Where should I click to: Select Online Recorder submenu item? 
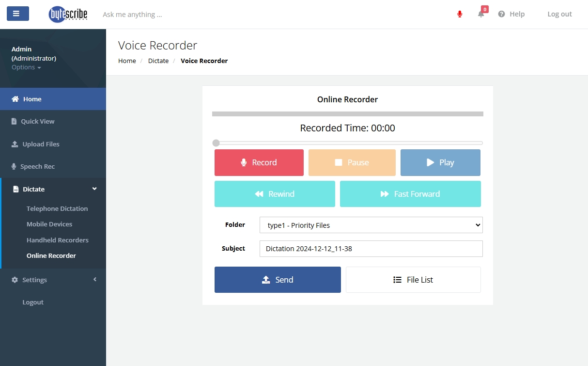(51, 255)
